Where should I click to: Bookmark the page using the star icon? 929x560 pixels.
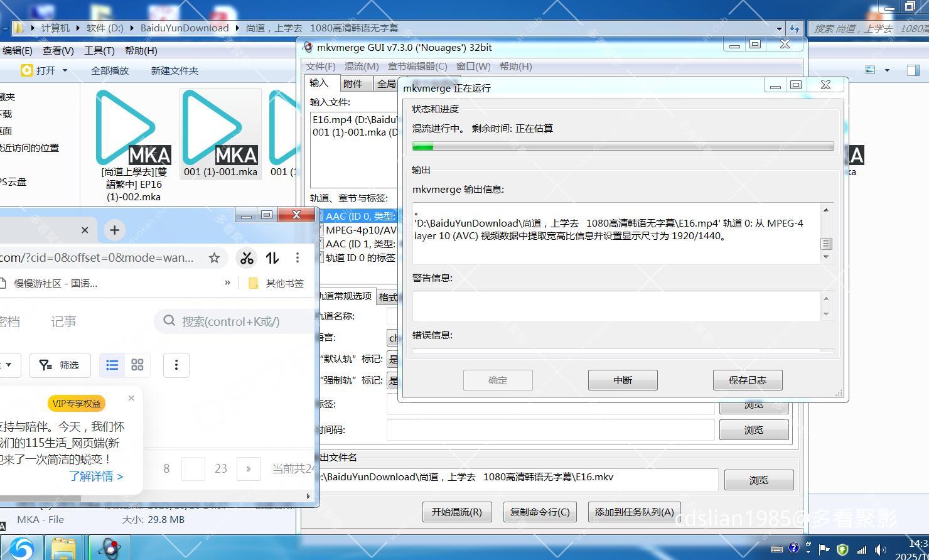(214, 257)
